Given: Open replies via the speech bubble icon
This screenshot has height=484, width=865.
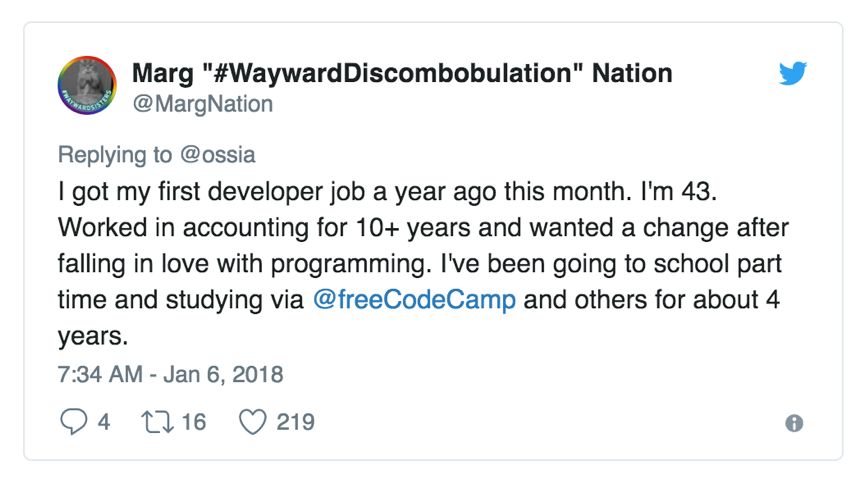Looking at the screenshot, I should 73,422.
